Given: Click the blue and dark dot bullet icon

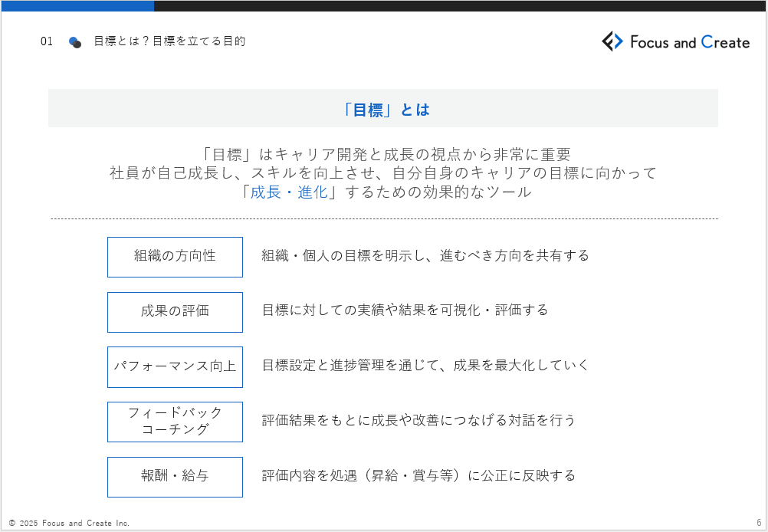Looking at the screenshot, I should [74, 42].
